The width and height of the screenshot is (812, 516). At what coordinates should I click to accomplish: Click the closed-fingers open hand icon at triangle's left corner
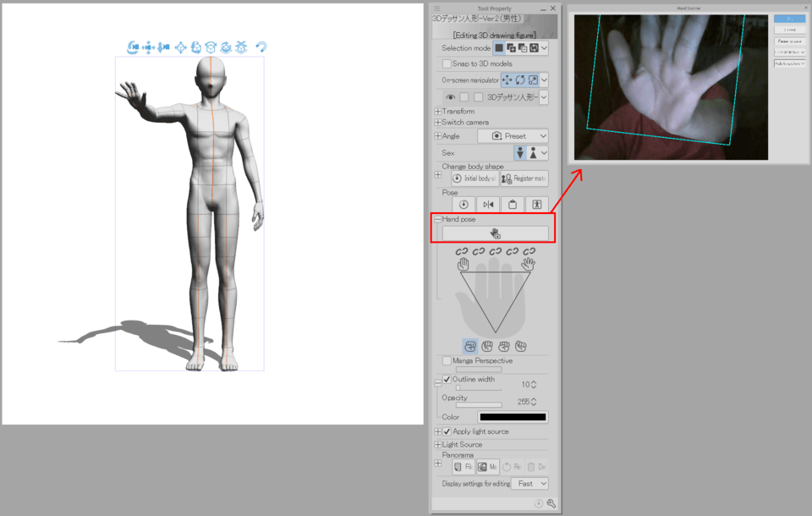click(463, 264)
